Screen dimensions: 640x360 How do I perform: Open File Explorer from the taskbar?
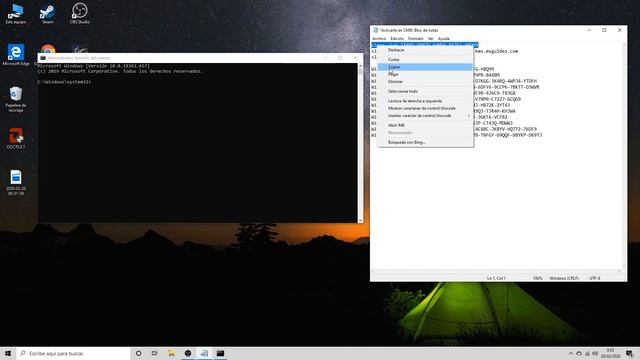(x=171, y=353)
